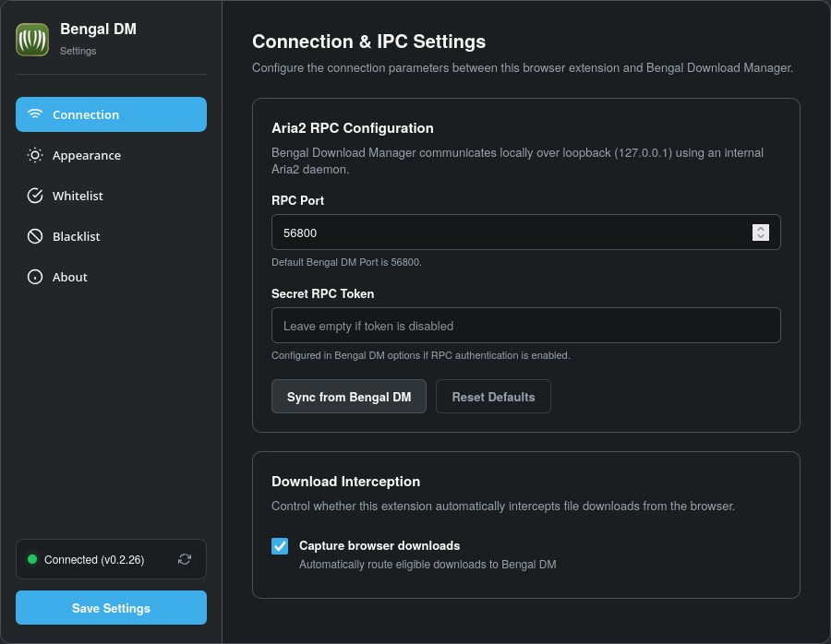This screenshot has width=831, height=644.
Task: Click Sync from Bengal DM button
Action: coord(349,397)
